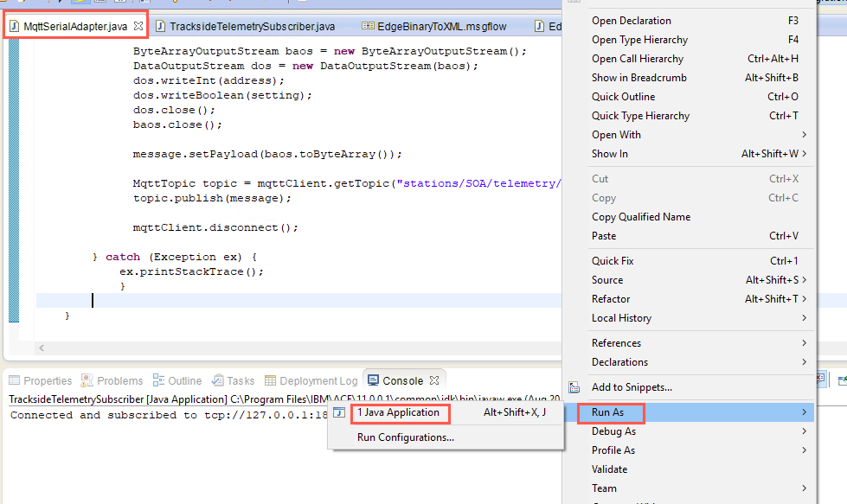Screen dimensions: 847x504
Task: Open EdgeBinaryToXML.msgflow tab
Action: pyautogui.click(x=442, y=27)
